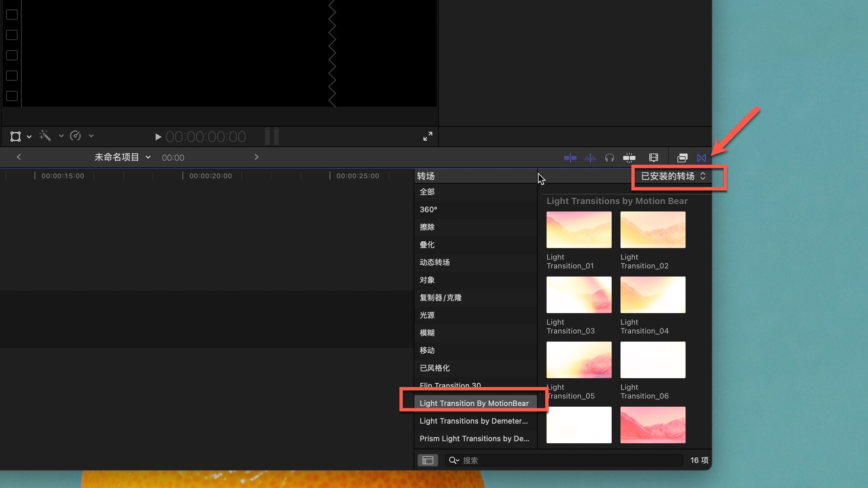This screenshot has width=868, height=488.
Task: Select the 对象 category
Action: pos(476,280)
